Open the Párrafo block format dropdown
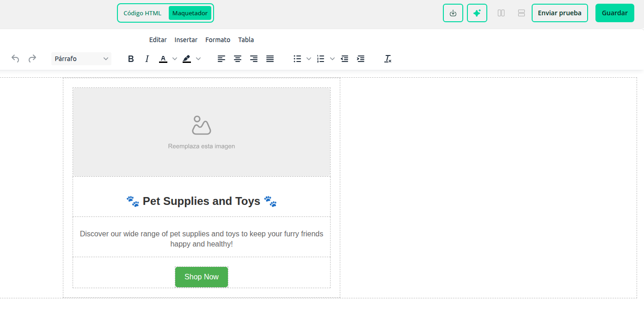Image resolution: width=644 pixels, height=321 pixels. (x=81, y=59)
